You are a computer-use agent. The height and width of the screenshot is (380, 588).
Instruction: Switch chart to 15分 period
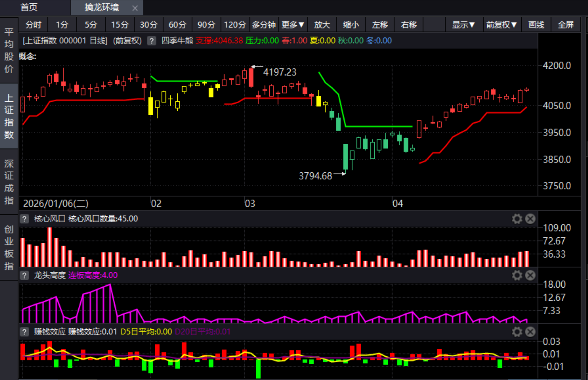pos(120,25)
